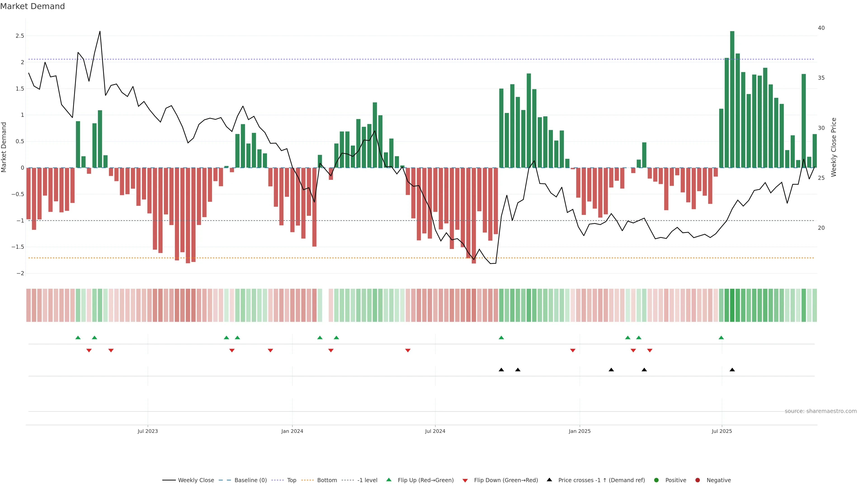
Task: Click the Jan 2025 axis label
Action: (x=580, y=431)
